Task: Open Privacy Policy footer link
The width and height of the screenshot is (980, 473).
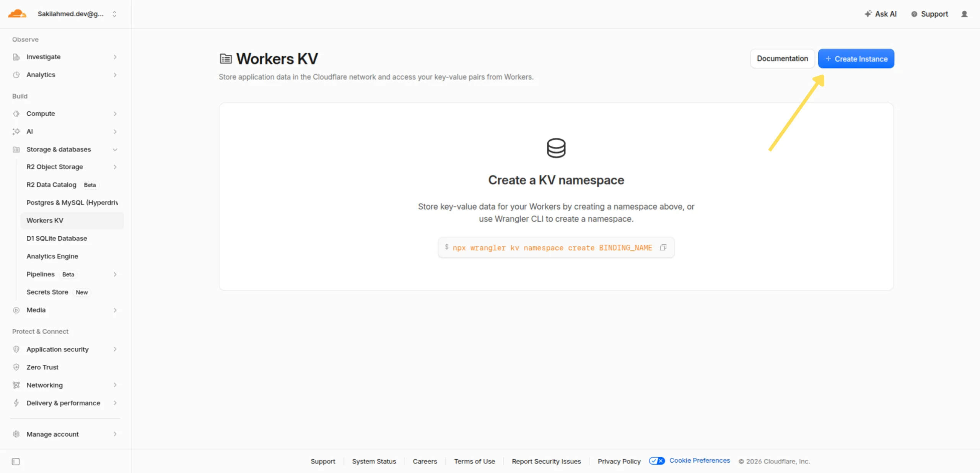Action: tap(619, 462)
